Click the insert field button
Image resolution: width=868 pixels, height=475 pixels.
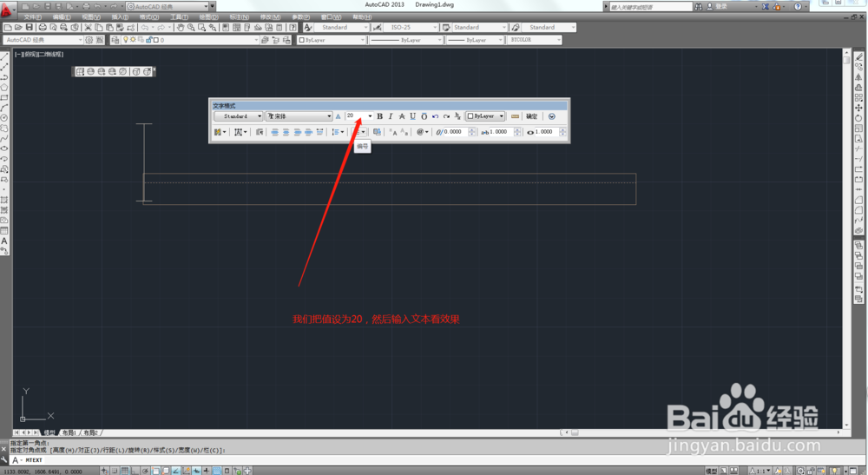(x=377, y=132)
